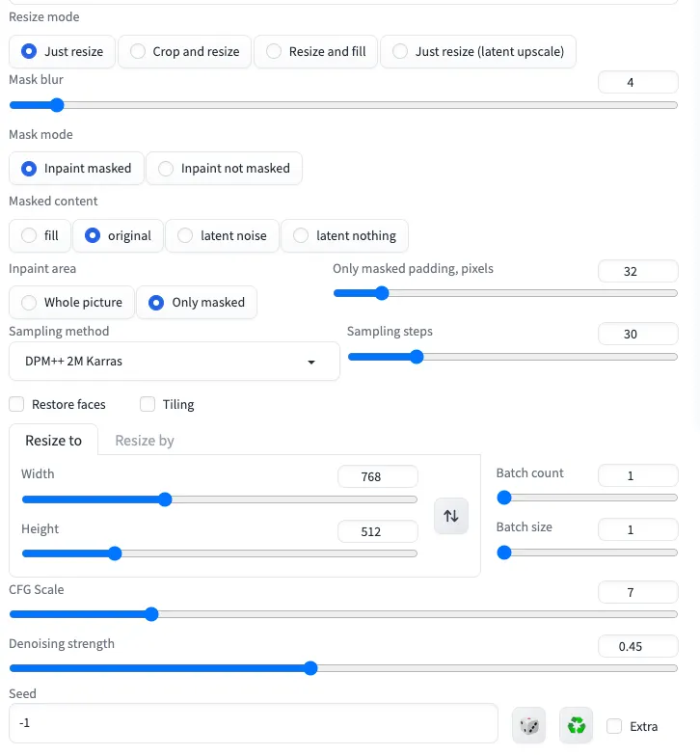Set masked content to latent noise

(222, 235)
